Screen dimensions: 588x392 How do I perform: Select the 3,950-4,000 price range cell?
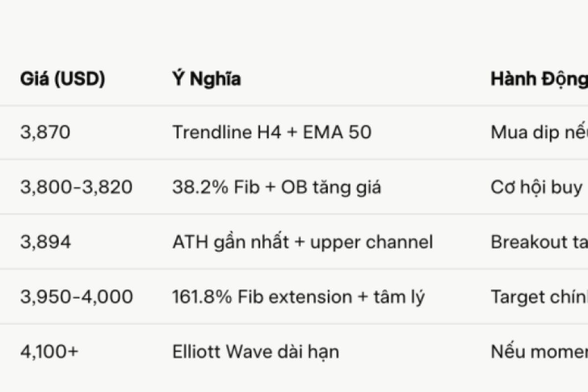point(76,297)
